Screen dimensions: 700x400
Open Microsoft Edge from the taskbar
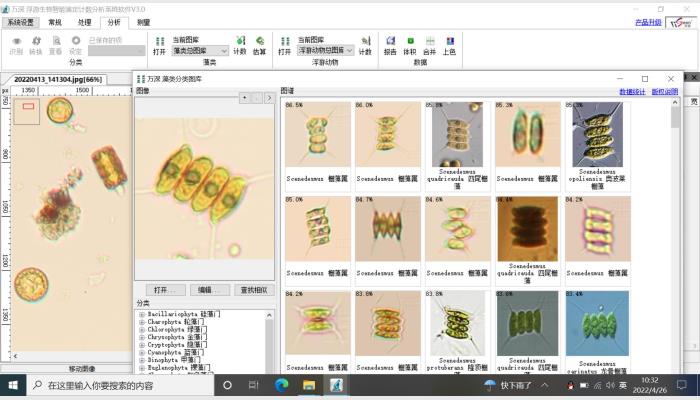tap(282, 385)
